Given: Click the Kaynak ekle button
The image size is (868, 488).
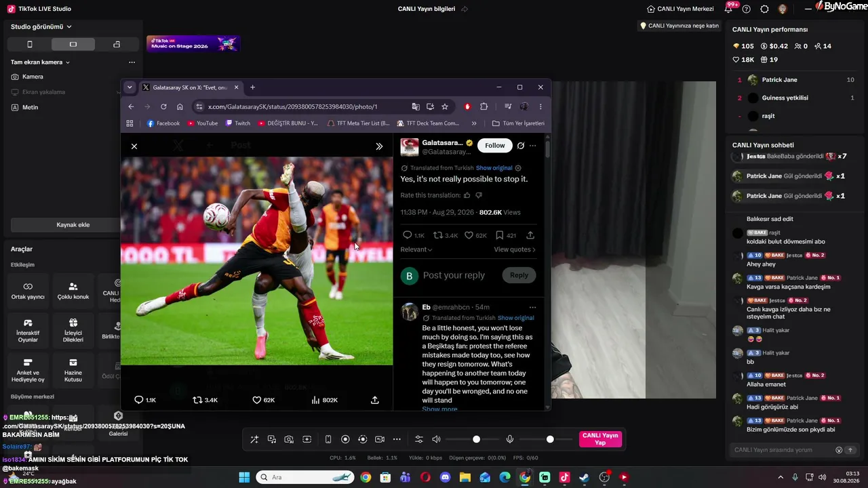Looking at the screenshot, I should pyautogui.click(x=73, y=225).
